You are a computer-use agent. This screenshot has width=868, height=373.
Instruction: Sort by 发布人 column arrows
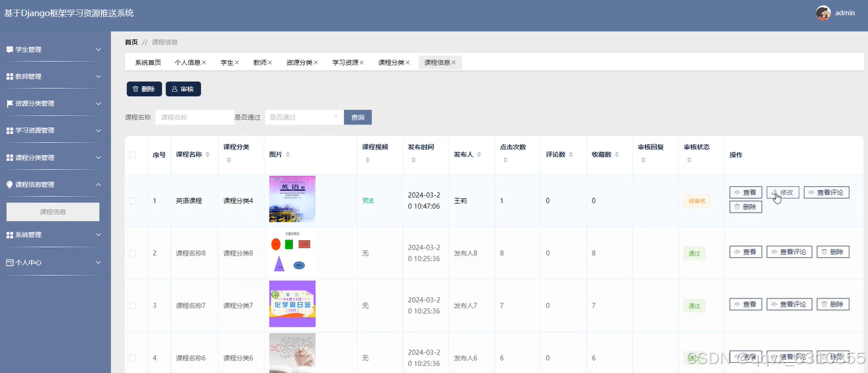point(478,155)
